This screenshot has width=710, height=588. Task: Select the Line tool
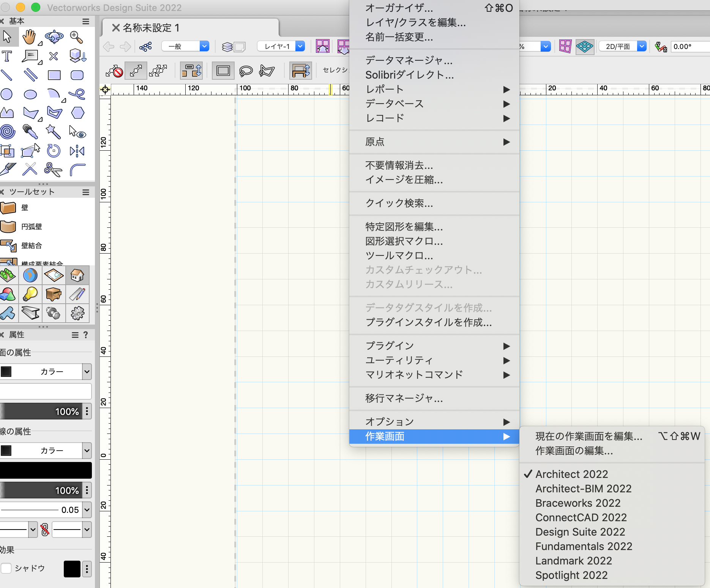(7, 75)
